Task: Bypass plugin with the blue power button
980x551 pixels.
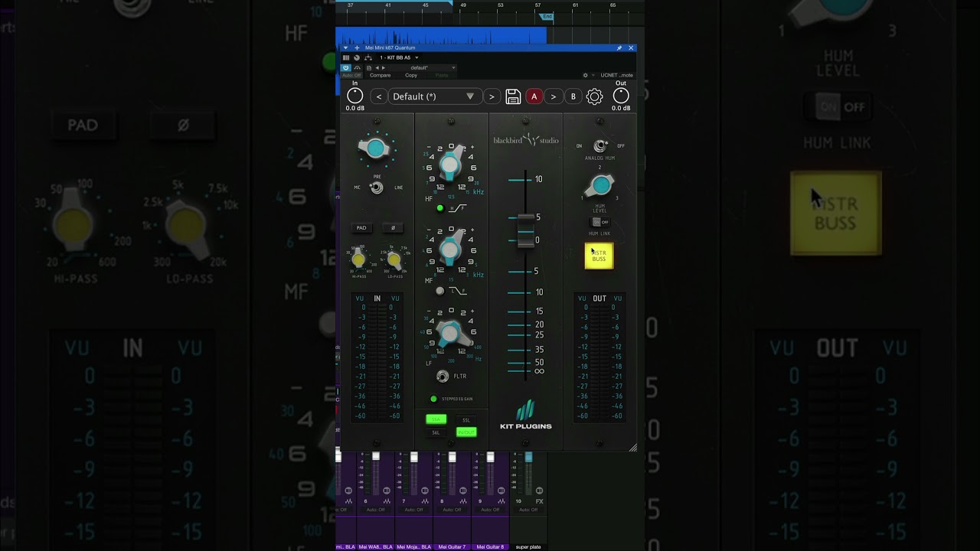Action: tap(346, 67)
